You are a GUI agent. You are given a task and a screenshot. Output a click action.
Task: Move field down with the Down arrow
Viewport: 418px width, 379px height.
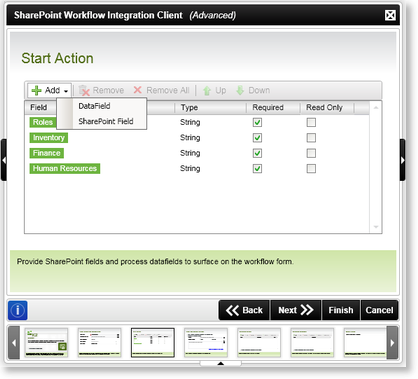(x=253, y=90)
